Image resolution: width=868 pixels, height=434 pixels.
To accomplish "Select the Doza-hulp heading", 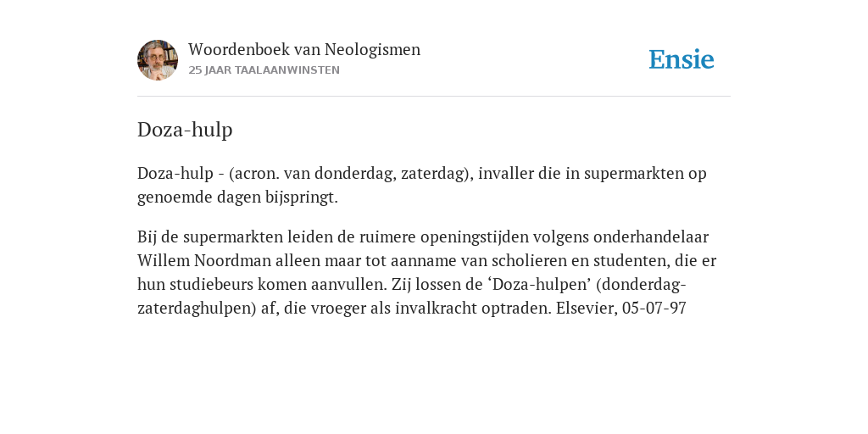I will pos(185,130).
